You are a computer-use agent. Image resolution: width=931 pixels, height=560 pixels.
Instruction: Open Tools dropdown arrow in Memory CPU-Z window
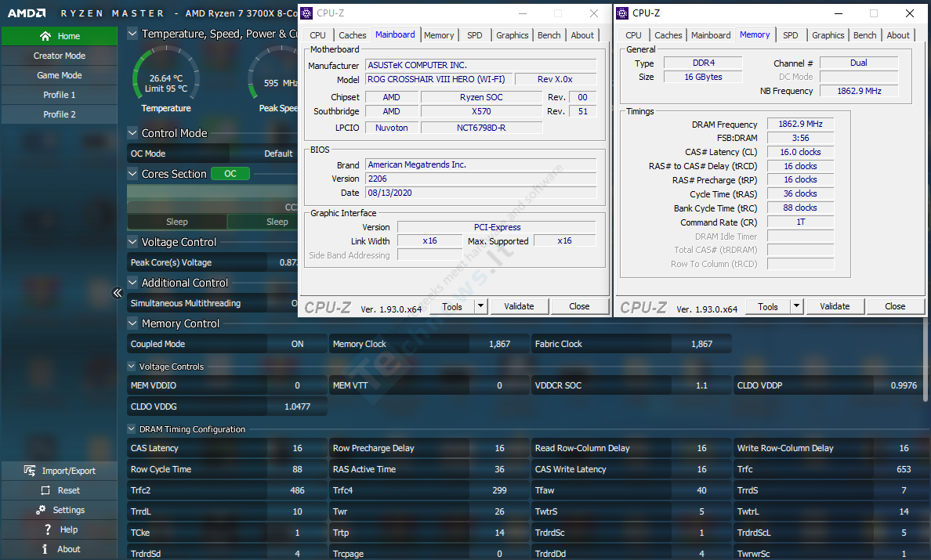point(797,306)
